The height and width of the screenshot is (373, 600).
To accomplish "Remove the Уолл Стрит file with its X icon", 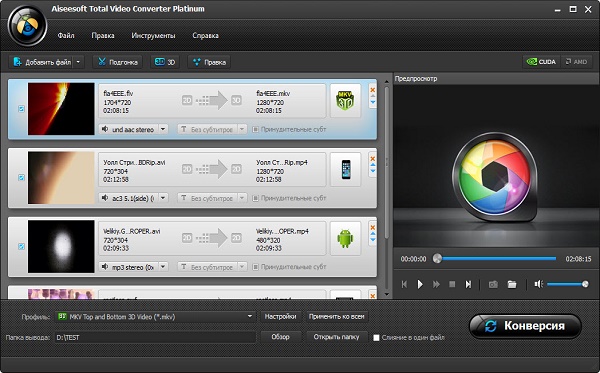I will pos(372,159).
